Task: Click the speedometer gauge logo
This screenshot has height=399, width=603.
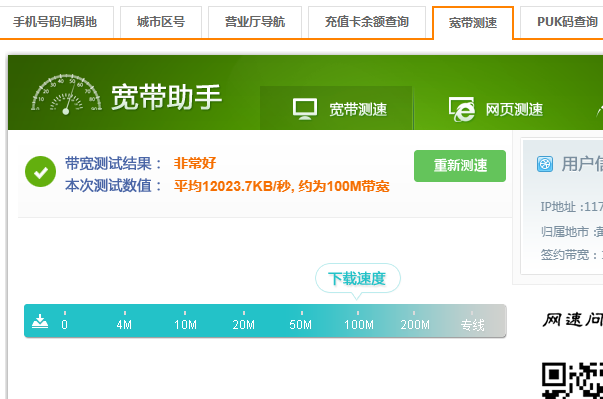Action: [x=67, y=94]
